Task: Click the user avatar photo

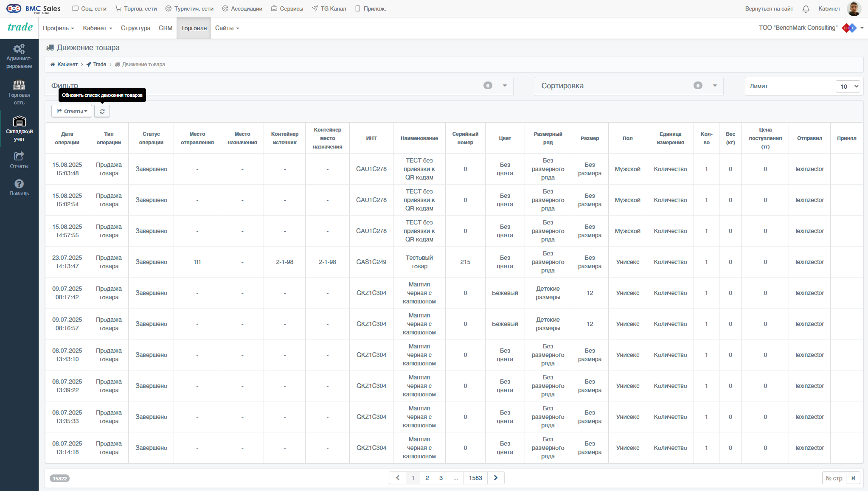Action: point(854,8)
